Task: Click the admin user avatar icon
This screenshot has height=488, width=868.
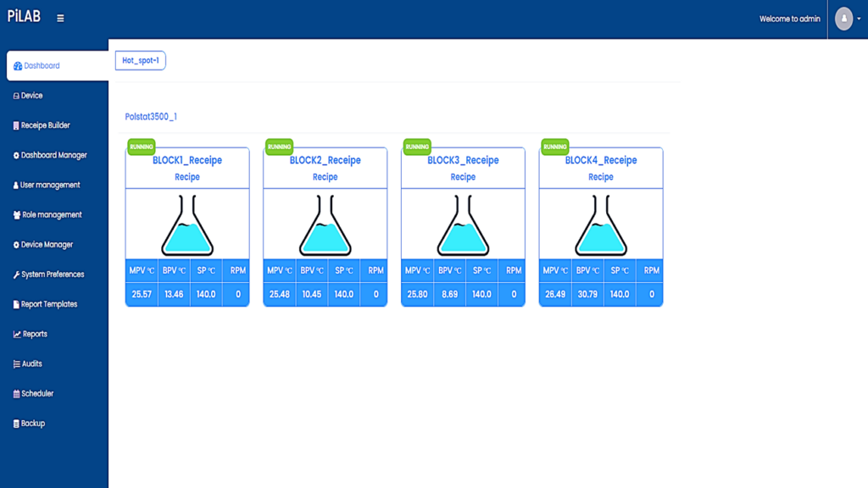Action: tap(843, 19)
